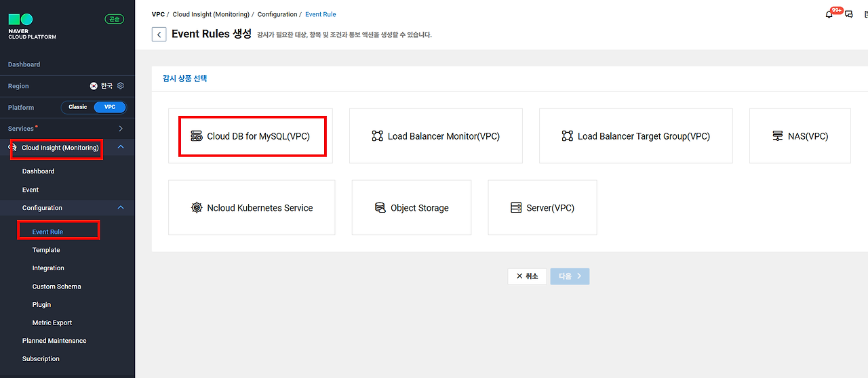
Task: Open Cloud Insight (Monitoring) menu
Action: coord(60,148)
